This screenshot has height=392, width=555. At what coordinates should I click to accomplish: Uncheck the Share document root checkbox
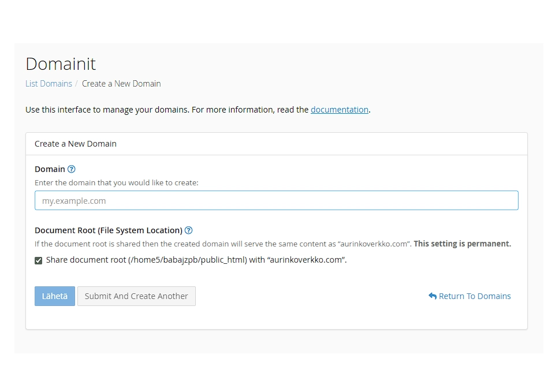pyautogui.click(x=39, y=260)
